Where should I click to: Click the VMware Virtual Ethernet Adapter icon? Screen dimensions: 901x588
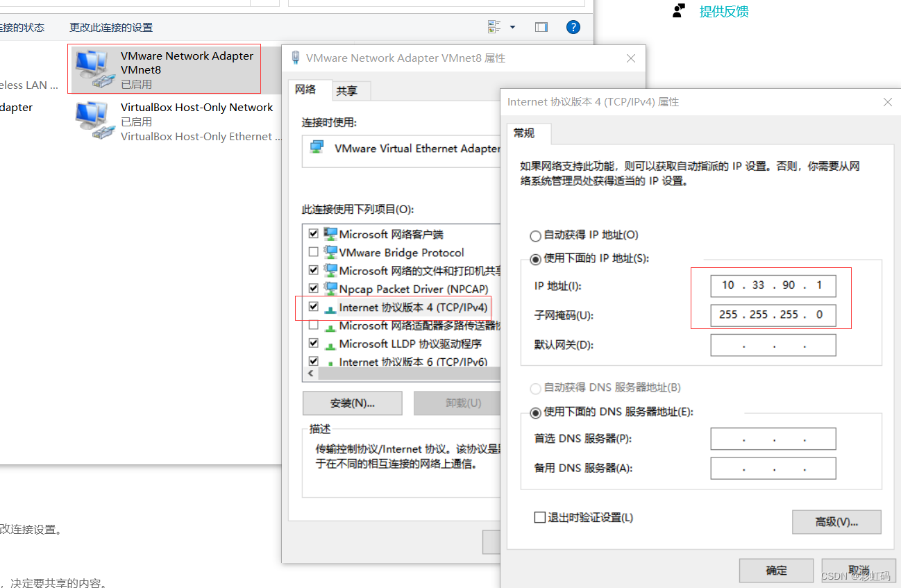(x=317, y=148)
